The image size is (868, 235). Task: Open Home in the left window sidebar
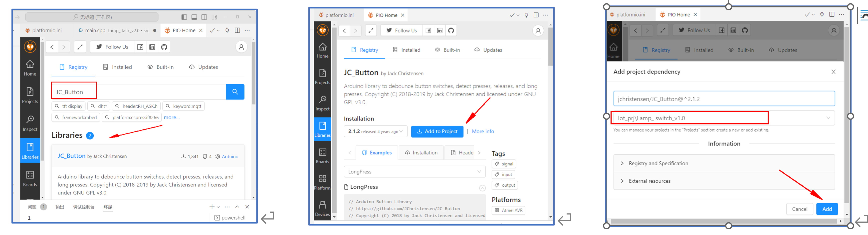[30, 68]
